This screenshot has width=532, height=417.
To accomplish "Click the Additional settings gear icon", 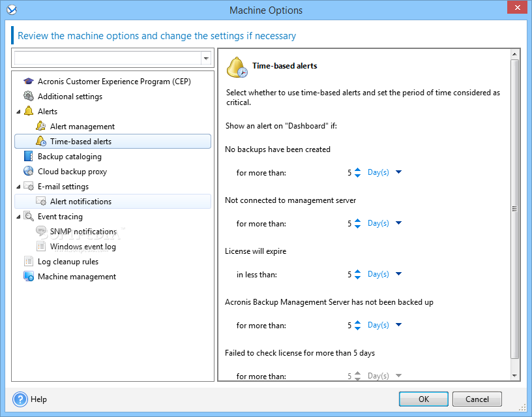I will (29, 96).
